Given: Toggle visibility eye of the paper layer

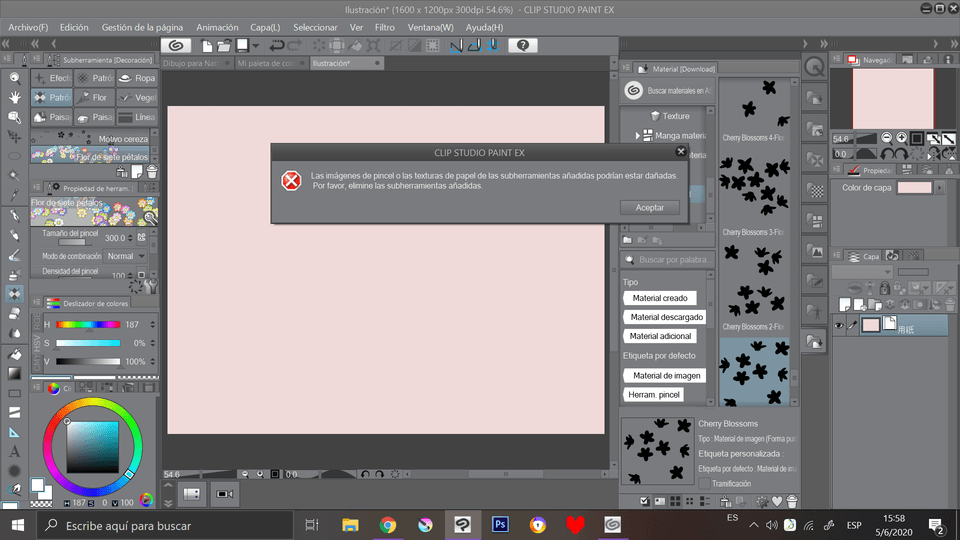Looking at the screenshot, I should [839, 325].
